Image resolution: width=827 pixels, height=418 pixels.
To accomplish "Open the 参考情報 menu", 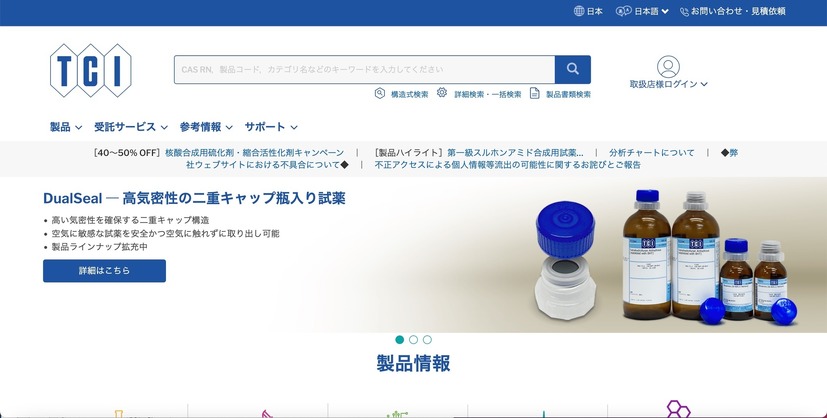I will tap(206, 127).
